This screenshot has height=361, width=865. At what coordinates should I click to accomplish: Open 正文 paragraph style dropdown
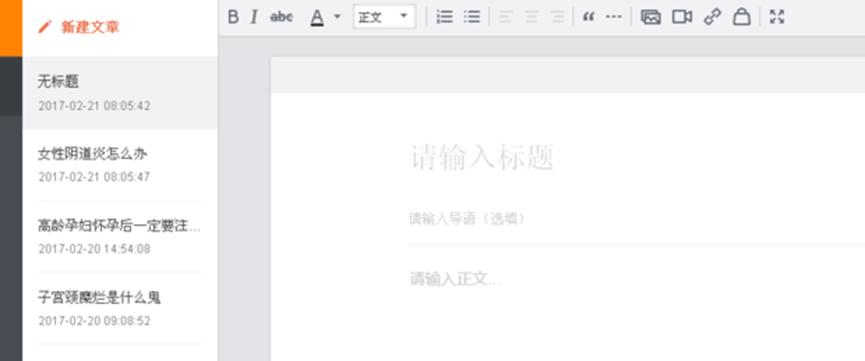[x=384, y=17]
